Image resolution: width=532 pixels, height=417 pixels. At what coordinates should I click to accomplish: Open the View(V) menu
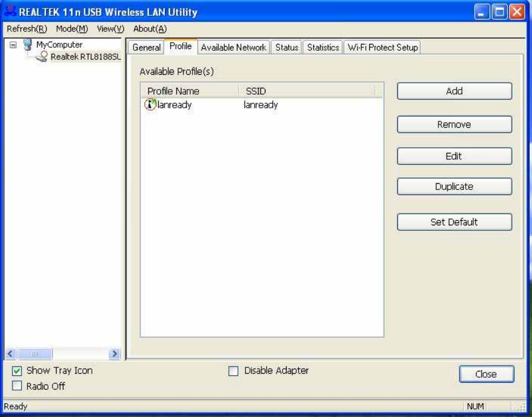pos(111,29)
